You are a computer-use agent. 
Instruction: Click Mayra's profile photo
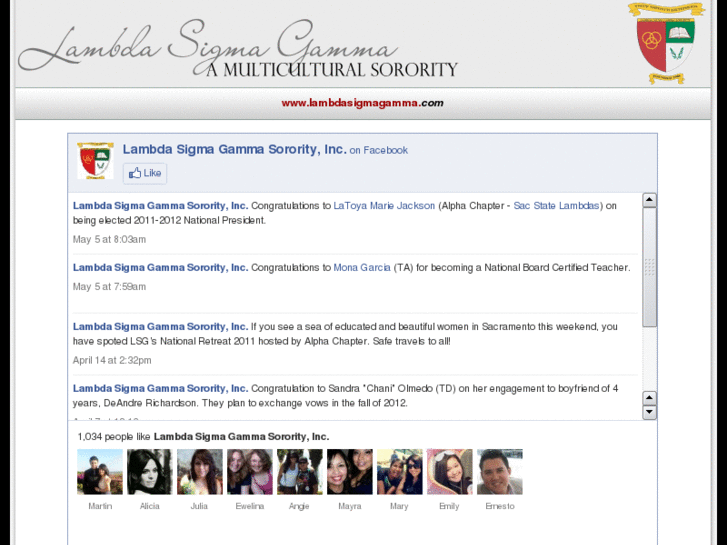[x=350, y=472]
